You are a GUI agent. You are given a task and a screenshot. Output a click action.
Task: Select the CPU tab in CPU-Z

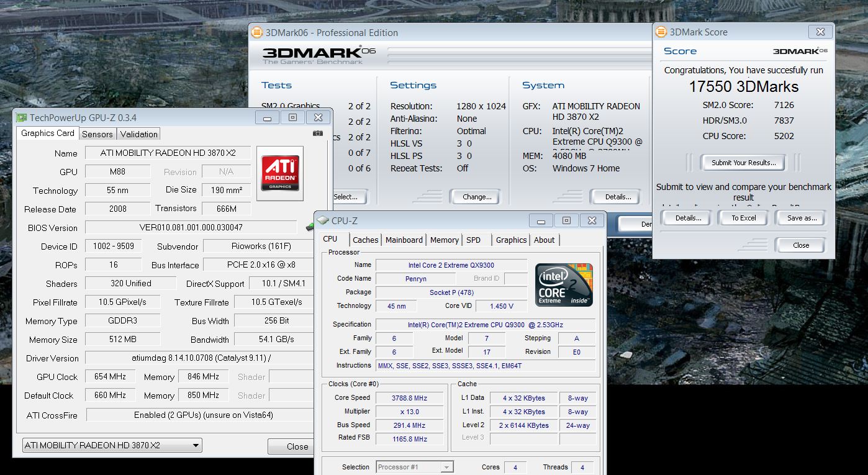tap(330, 239)
